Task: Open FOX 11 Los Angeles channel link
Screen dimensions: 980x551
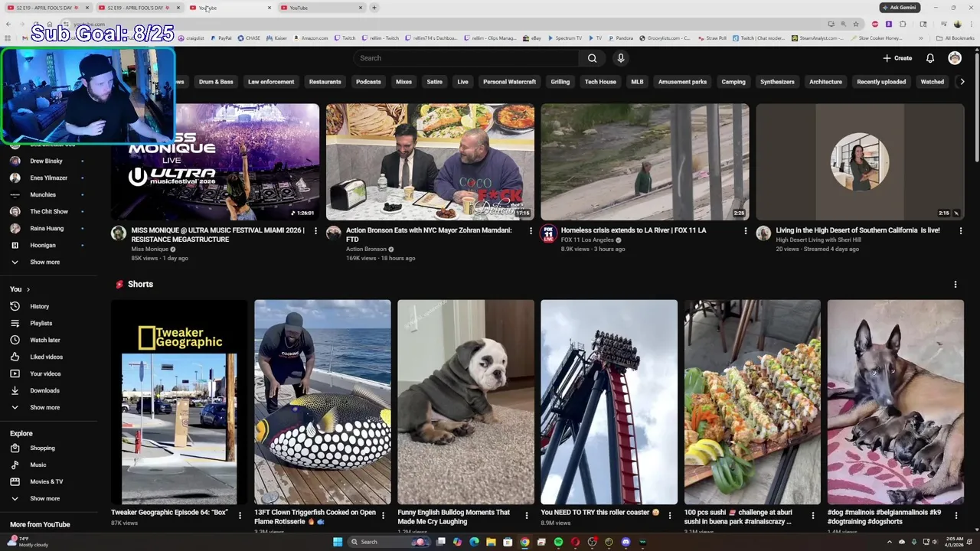Action: pos(587,240)
